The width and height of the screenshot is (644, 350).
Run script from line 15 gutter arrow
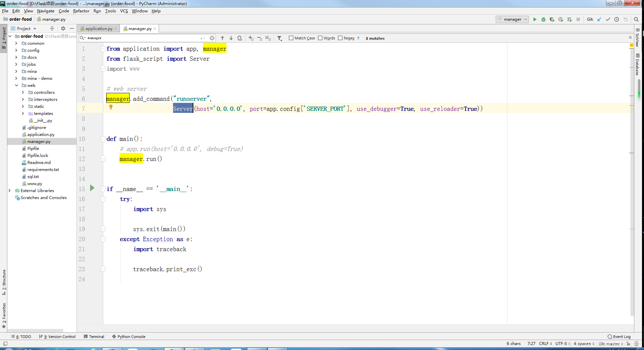click(x=93, y=188)
